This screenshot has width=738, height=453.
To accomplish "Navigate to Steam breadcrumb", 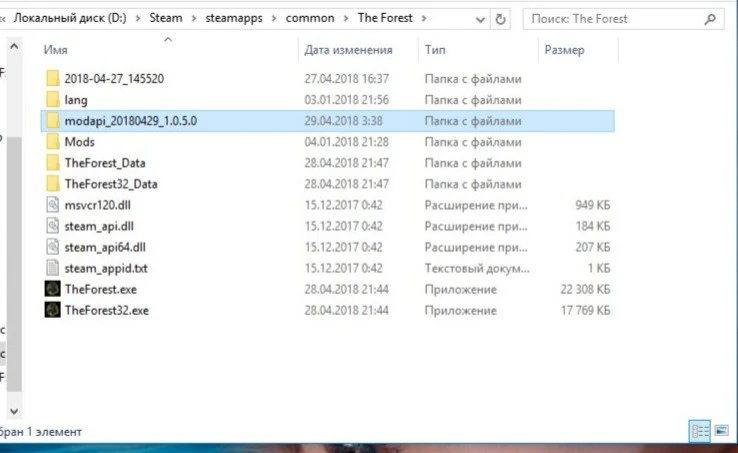I will (x=166, y=18).
